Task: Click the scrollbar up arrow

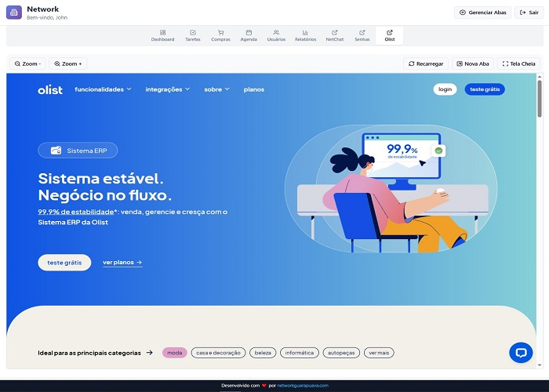Action: 540,77
